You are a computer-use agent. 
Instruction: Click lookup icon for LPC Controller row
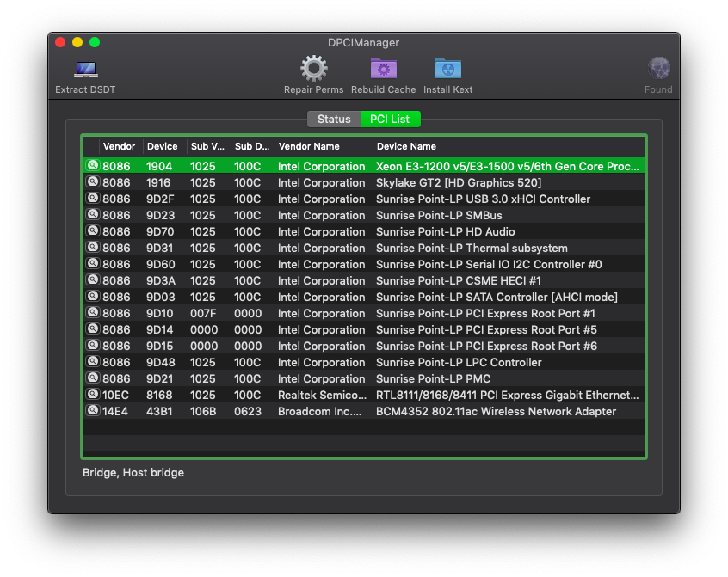(x=93, y=361)
